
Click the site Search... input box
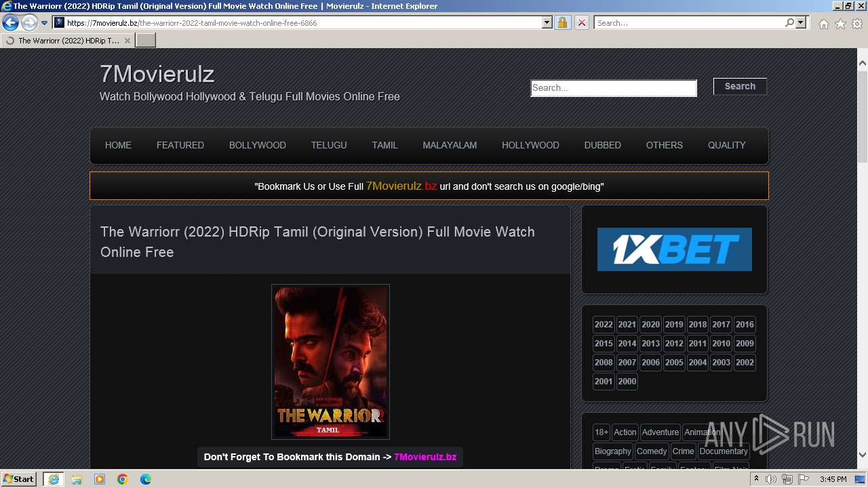click(x=614, y=88)
